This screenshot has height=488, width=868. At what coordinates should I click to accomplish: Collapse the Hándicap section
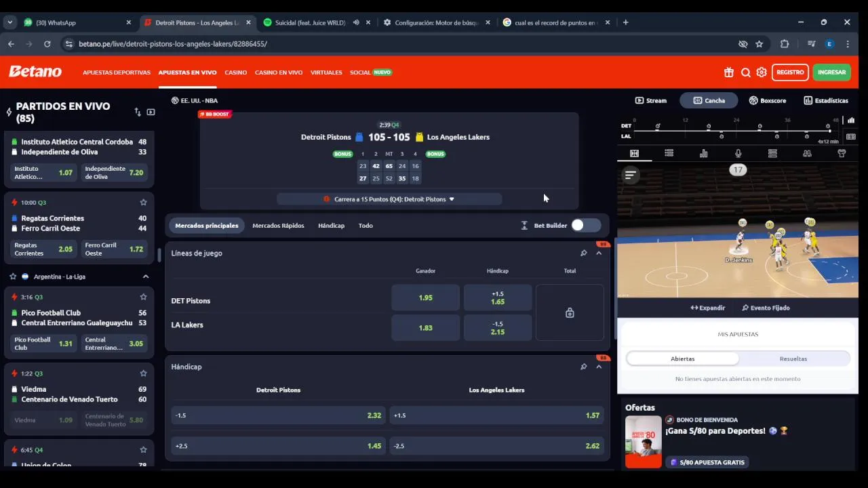[x=599, y=367]
